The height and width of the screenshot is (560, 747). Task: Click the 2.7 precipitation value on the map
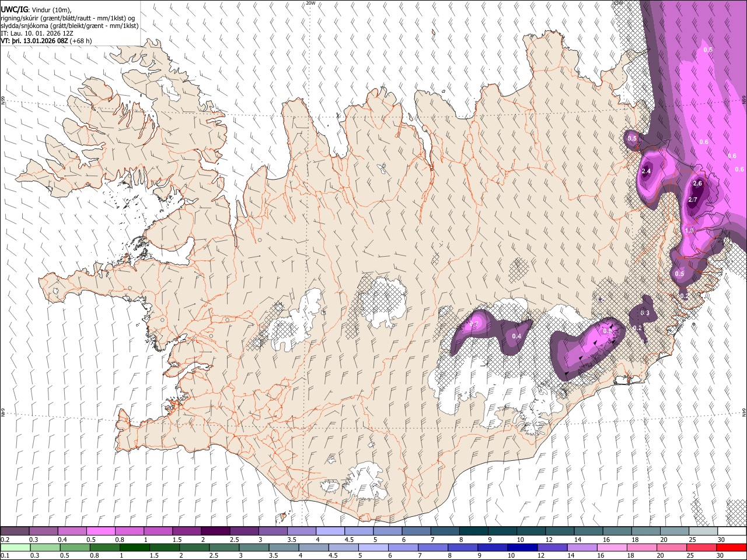tap(693, 199)
